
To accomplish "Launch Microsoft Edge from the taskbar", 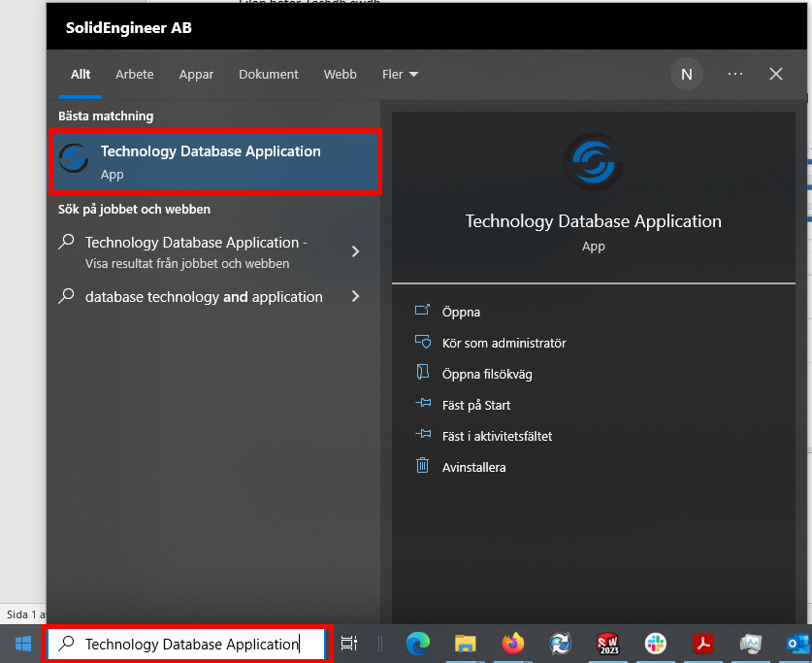I will pyautogui.click(x=417, y=644).
